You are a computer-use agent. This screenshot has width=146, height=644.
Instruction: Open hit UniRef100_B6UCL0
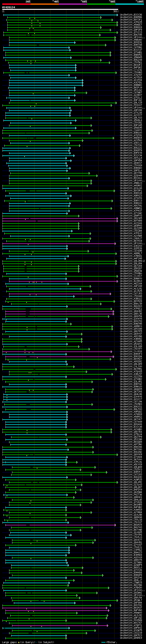coord(131,567)
